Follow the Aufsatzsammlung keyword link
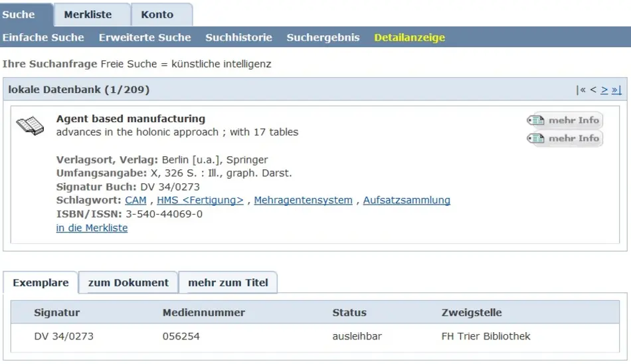631x364 pixels. pos(406,200)
